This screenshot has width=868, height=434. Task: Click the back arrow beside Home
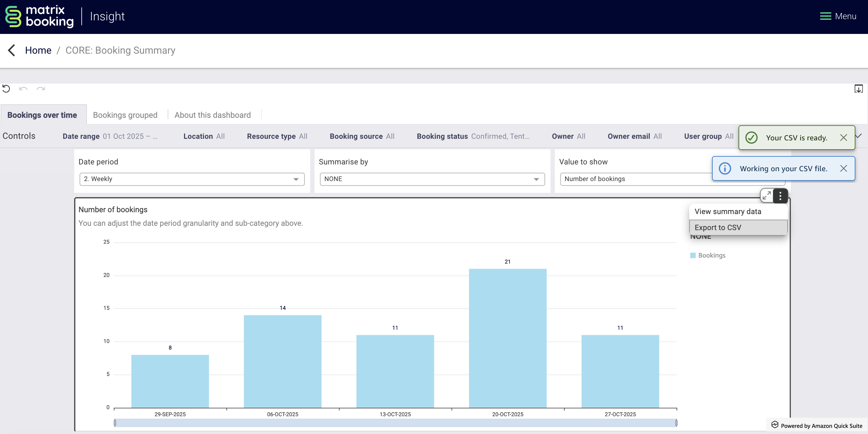pos(12,50)
